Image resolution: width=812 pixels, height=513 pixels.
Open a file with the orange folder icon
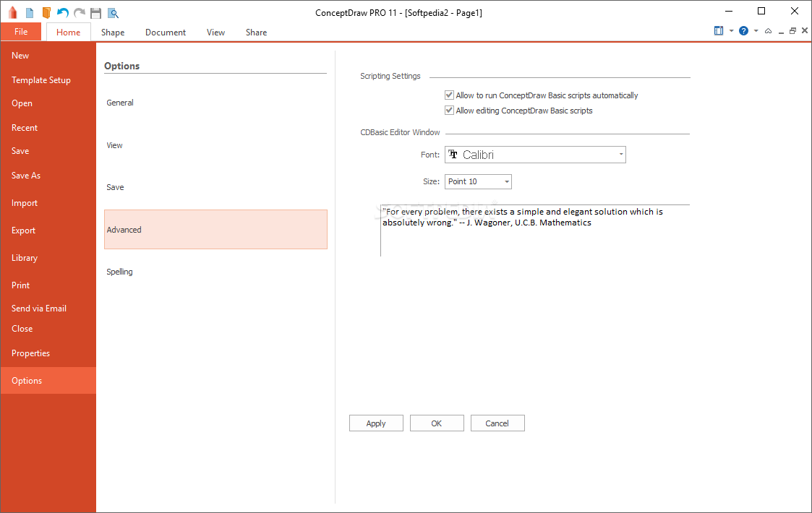pos(46,13)
